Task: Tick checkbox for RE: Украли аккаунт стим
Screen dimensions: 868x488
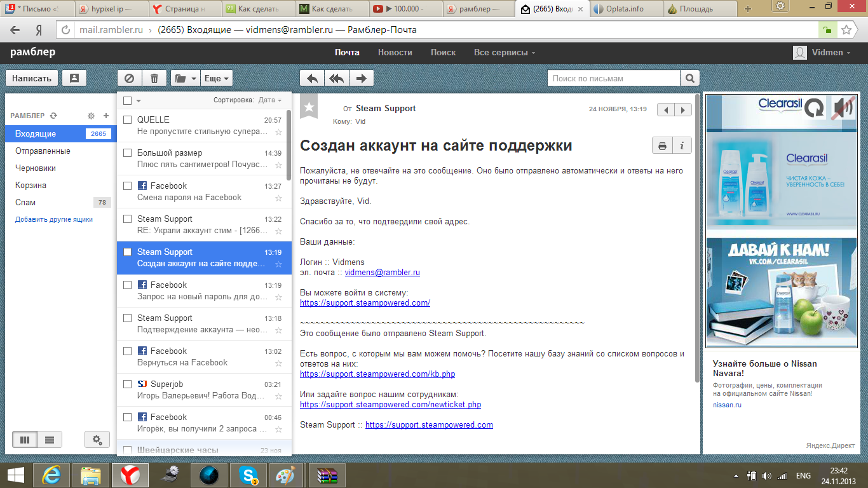Action: tap(127, 219)
